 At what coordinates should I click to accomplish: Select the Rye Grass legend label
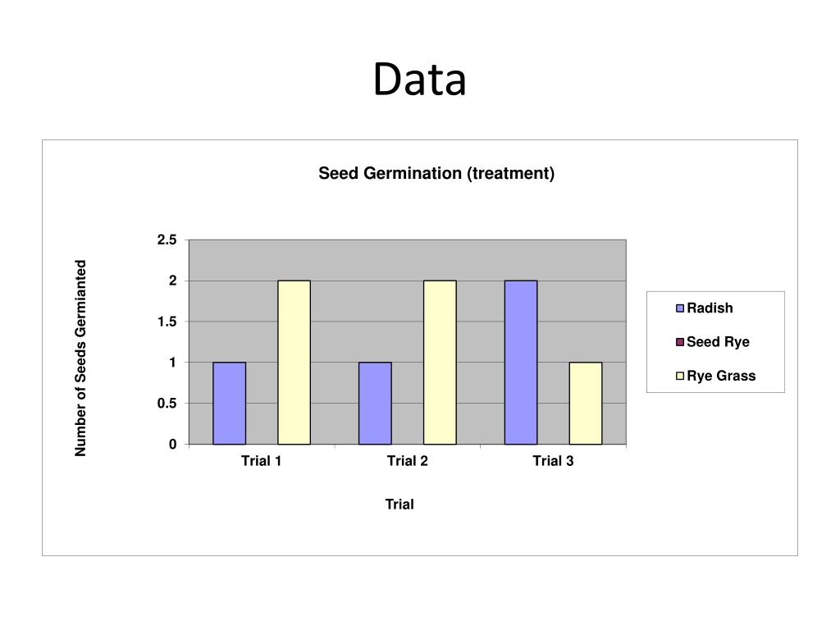[721, 376]
